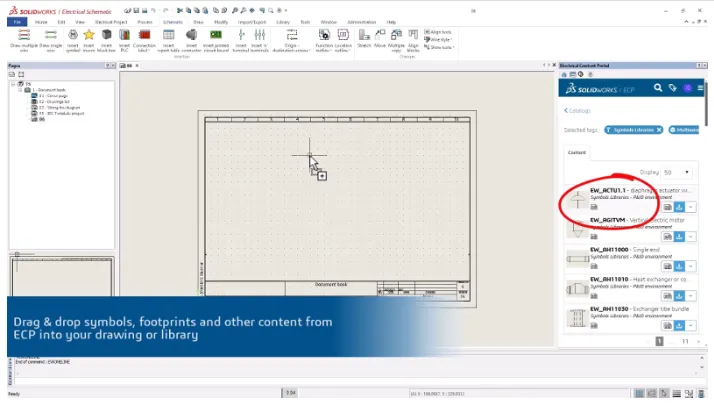This screenshot has height=405, width=714.
Task: Download the EW_AH11000 symbol
Action: coord(679,267)
